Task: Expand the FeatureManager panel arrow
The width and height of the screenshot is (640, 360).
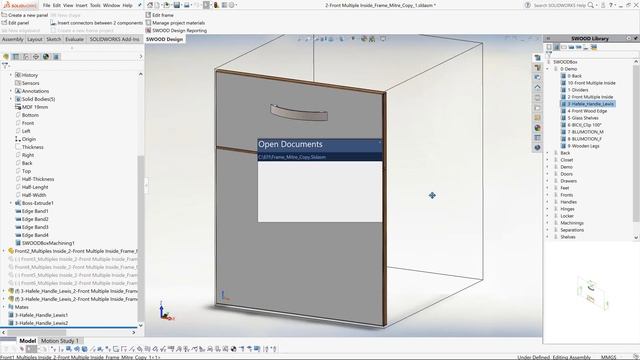Action: pos(141,57)
